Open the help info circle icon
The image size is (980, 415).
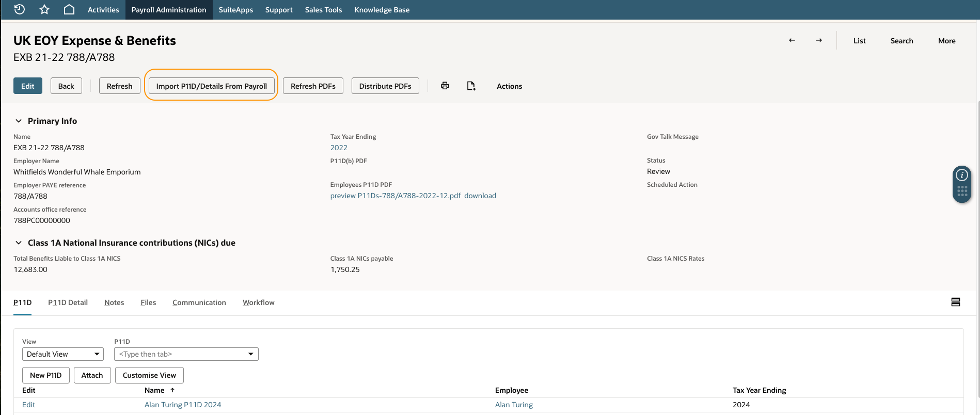tap(962, 175)
